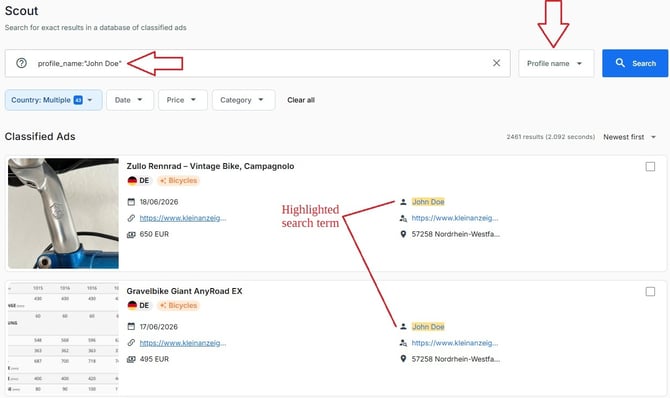Image resolution: width=670 pixels, height=398 pixels.
Task: Click the calendar icon next to 18/06/2026
Action: click(131, 202)
